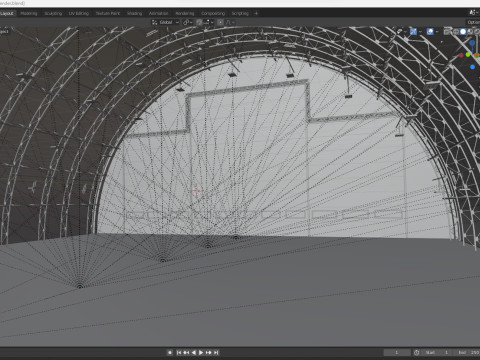Switch to the Layout workspace tab
480x360 pixels.
click(x=7, y=13)
